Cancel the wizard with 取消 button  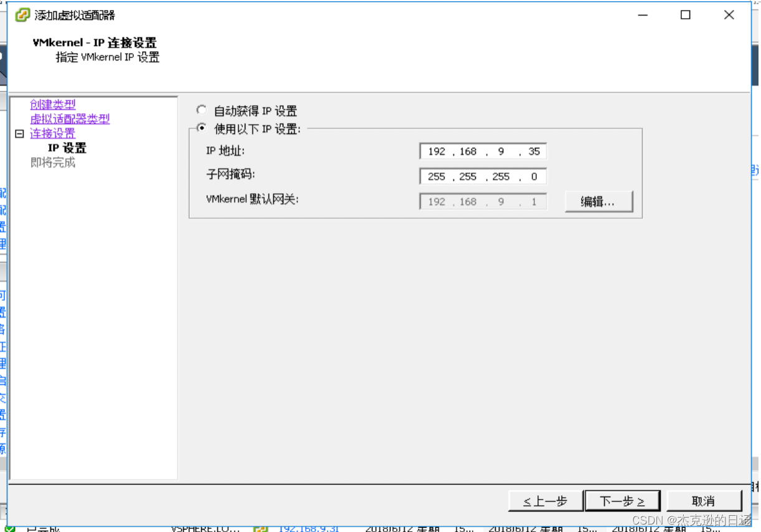[x=704, y=501]
